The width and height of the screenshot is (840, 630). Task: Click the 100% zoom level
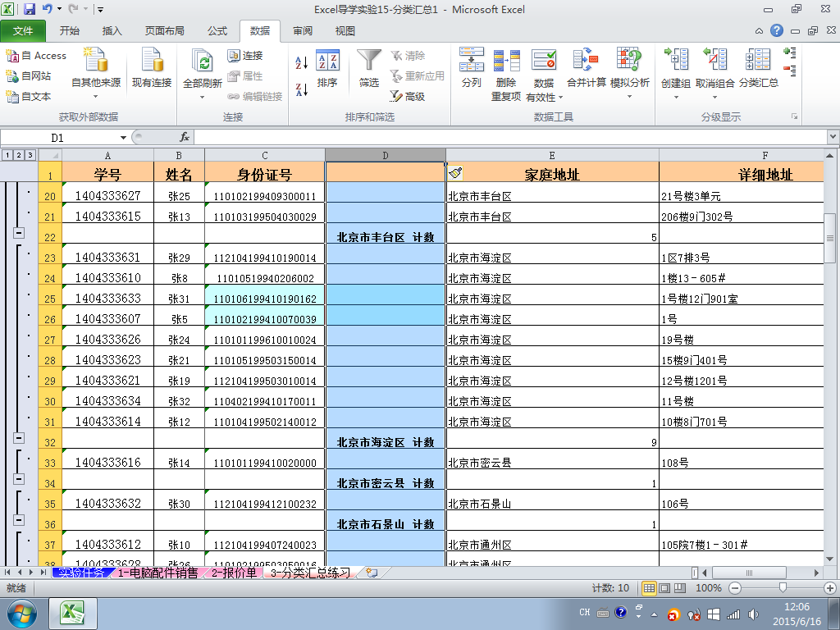click(708, 588)
